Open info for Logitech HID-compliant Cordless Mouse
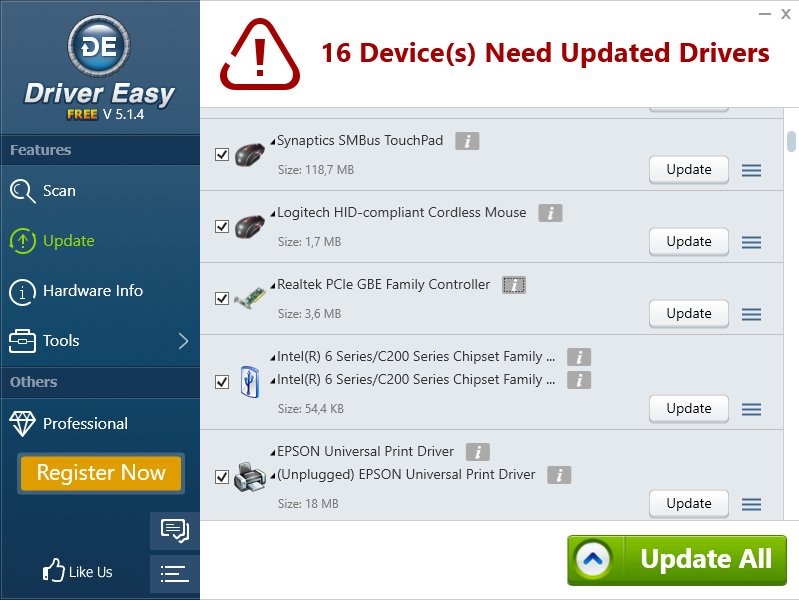This screenshot has width=799, height=600. [550, 213]
